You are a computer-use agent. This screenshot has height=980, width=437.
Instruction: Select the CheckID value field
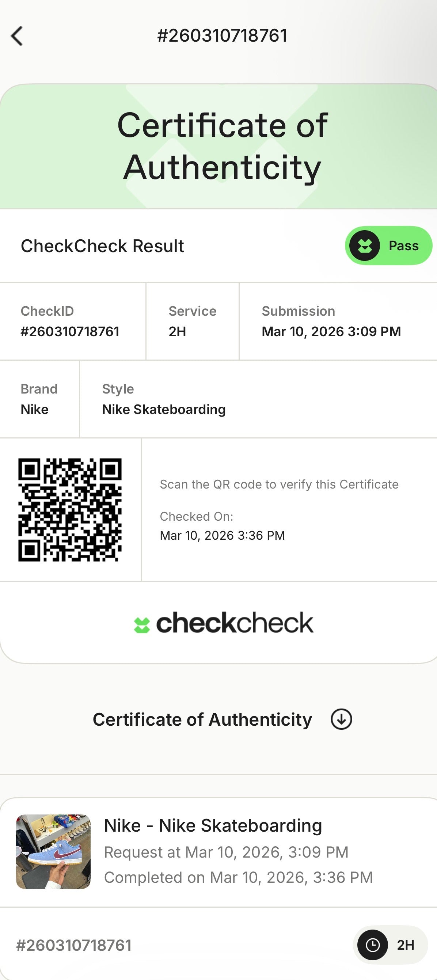pyautogui.click(x=70, y=331)
